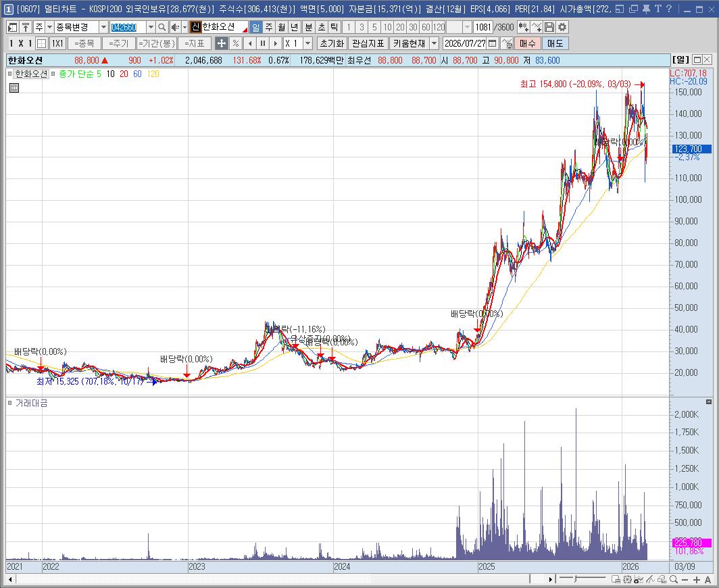Screen dimensions: 719x588
Task: Open the stock code 042660 dropdown
Action: click(x=151, y=28)
